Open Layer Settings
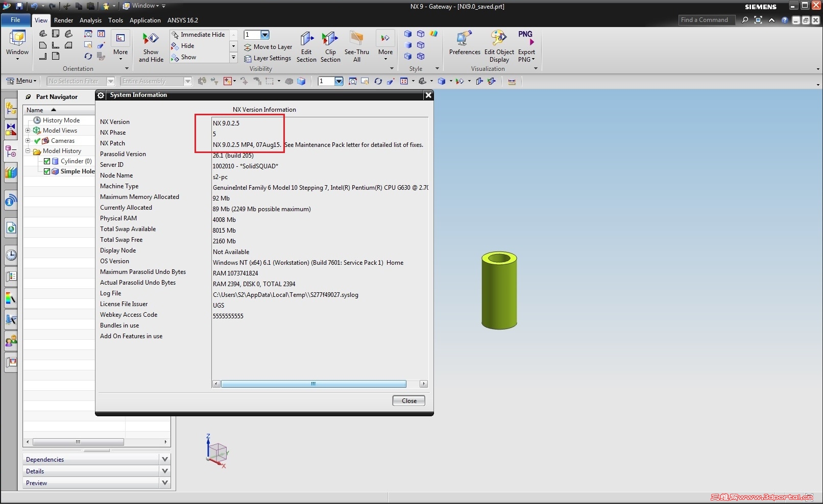 (x=268, y=58)
